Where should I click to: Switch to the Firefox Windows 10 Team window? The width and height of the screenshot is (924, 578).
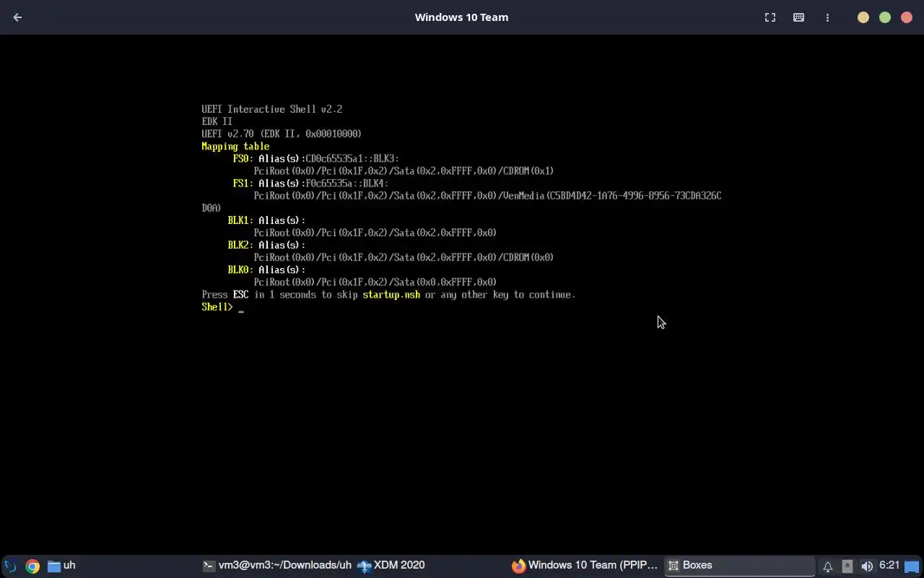[585, 566]
